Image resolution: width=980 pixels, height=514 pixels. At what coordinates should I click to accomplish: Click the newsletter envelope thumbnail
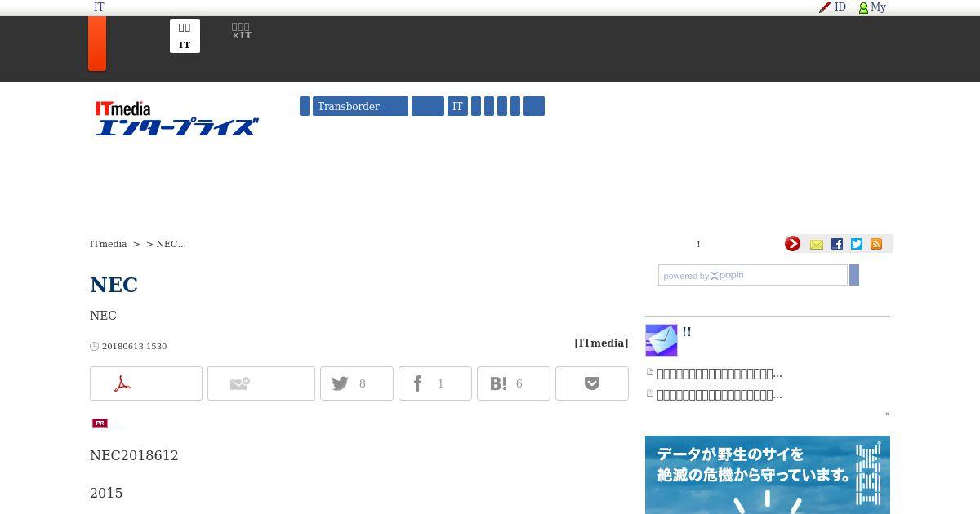coord(661,340)
